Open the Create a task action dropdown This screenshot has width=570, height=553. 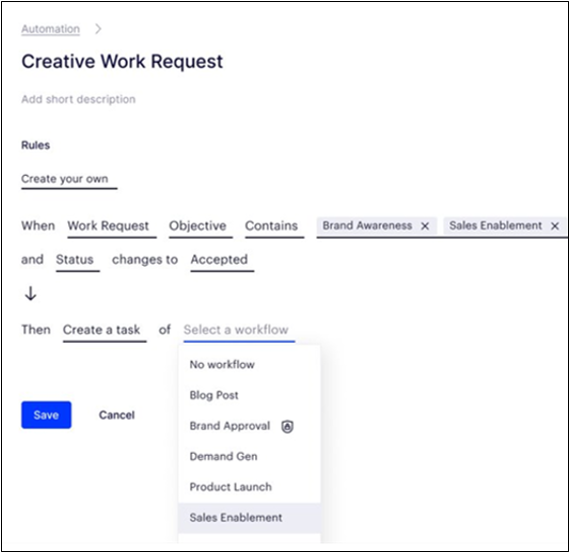[105, 331]
